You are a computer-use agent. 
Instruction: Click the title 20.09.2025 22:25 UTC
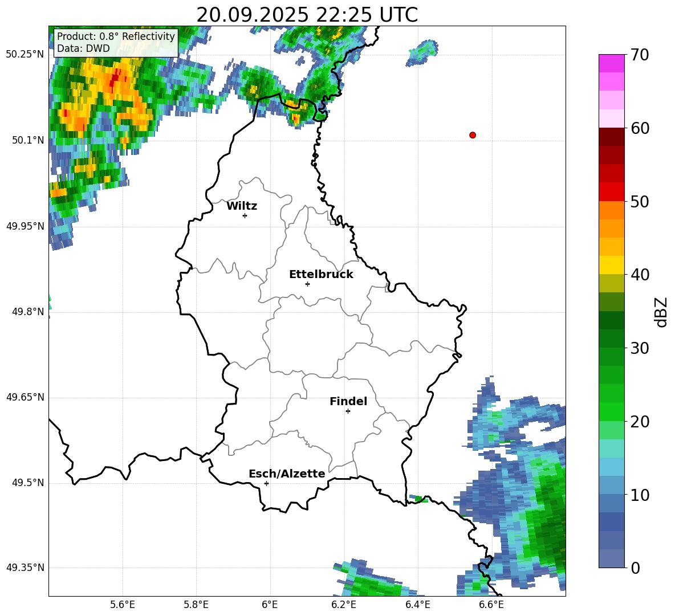[x=307, y=15]
